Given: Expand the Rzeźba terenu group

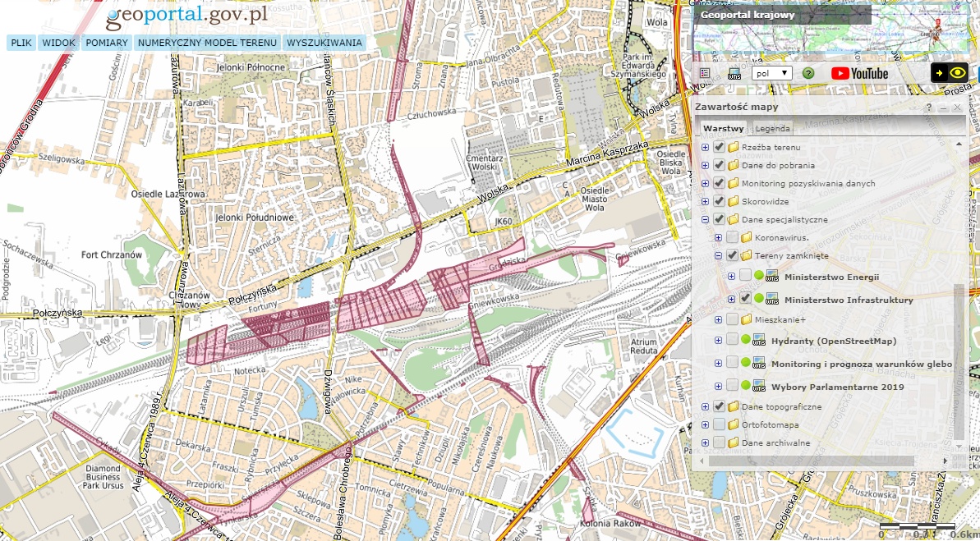Looking at the screenshot, I should [705, 148].
